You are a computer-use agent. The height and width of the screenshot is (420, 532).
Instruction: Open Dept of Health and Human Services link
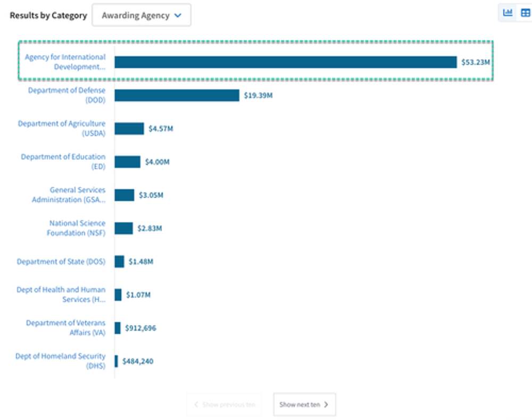[x=61, y=295]
